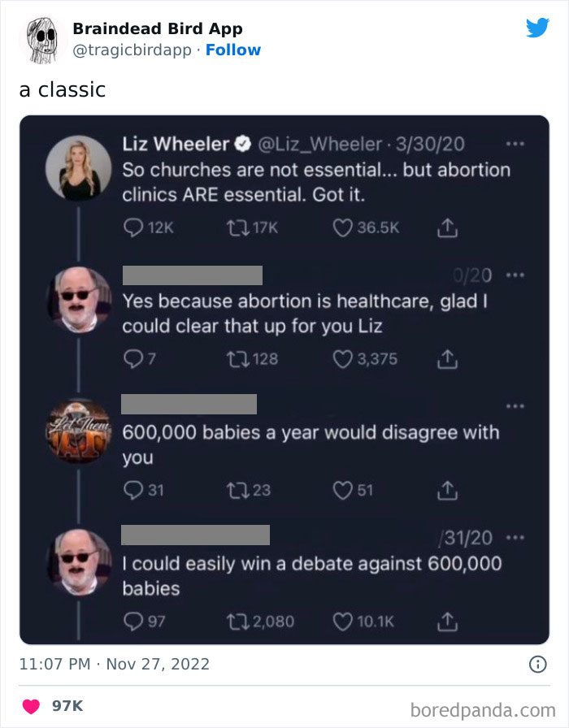Click the 'Let Them' round avatar
The image size is (569, 728).
pyautogui.click(x=78, y=431)
